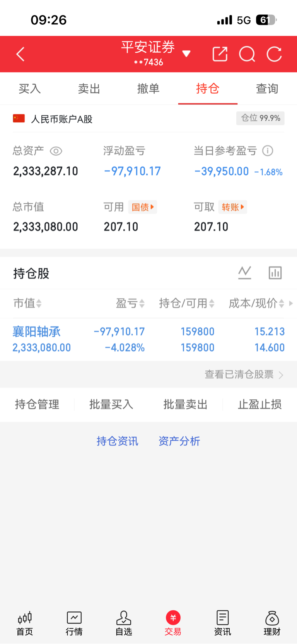This screenshot has width=297, height=644.
Task: Tap the cost price 15.213
Action: click(270, 331)
